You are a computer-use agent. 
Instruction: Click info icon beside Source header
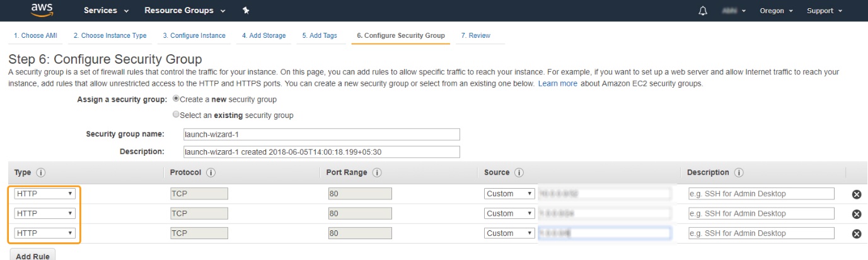tap(520, 173)
